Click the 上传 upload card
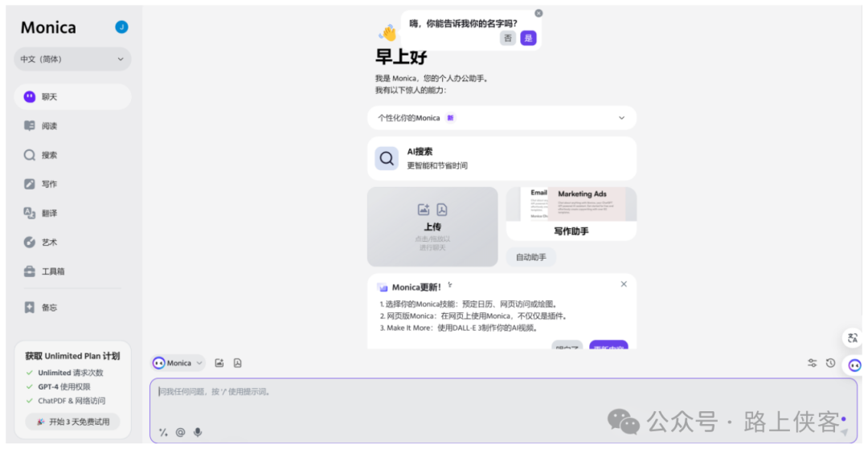 (x=432, y=226)
